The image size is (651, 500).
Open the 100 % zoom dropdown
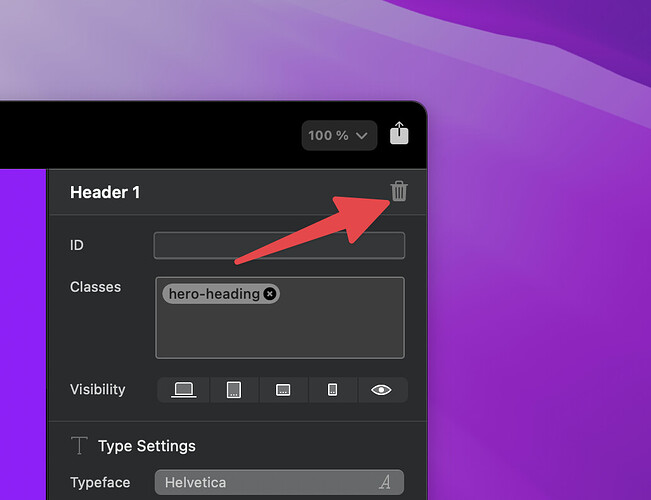pos(338,135)
